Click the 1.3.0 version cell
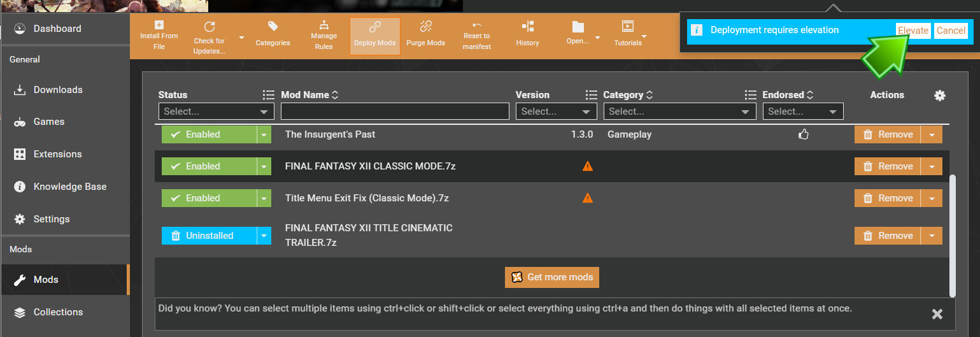Viewport: 980px width, 337px height. click(582, 134)
